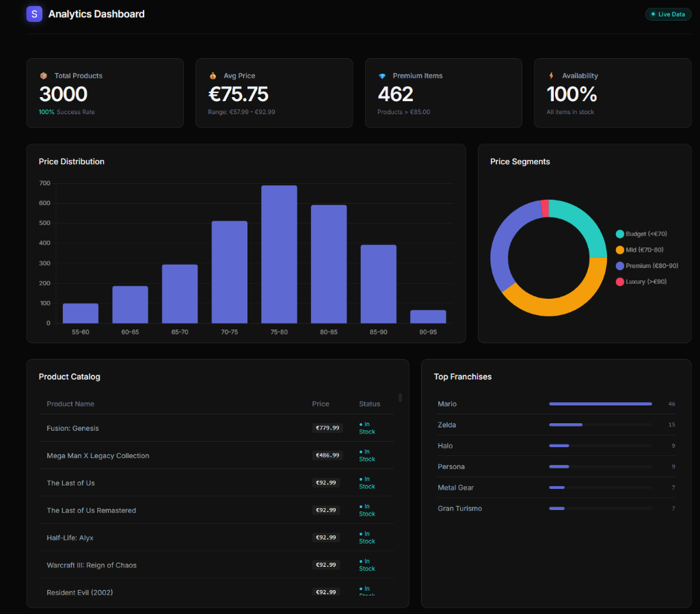Click the 75-80 price distribution bar
Image resolution: width=700 pixels, height=614 pixels.
tap(279, 254)
